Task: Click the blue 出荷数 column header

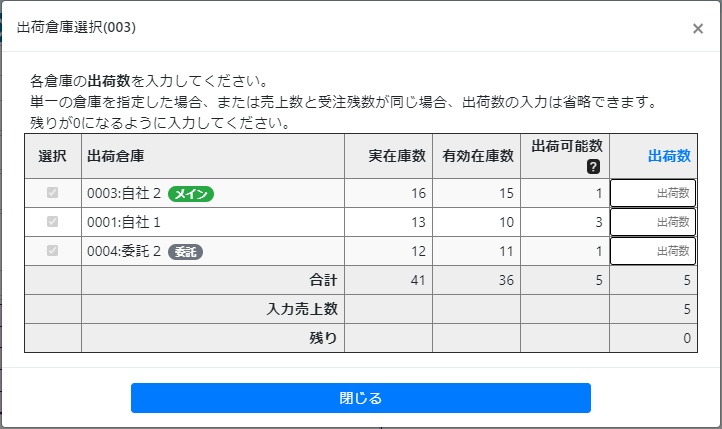Action: 669,156
